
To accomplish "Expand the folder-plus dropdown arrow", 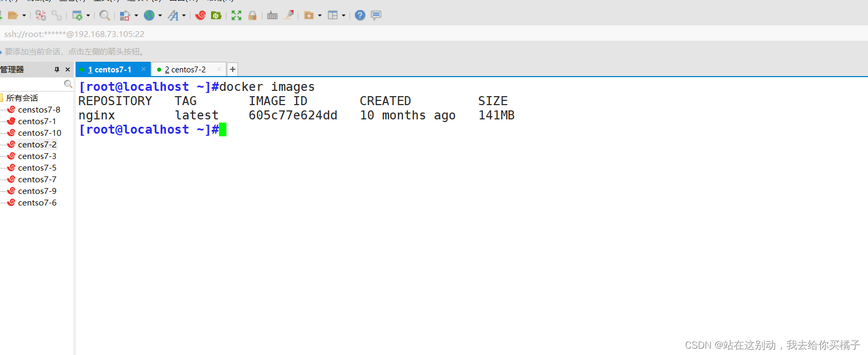I will 319,15.
